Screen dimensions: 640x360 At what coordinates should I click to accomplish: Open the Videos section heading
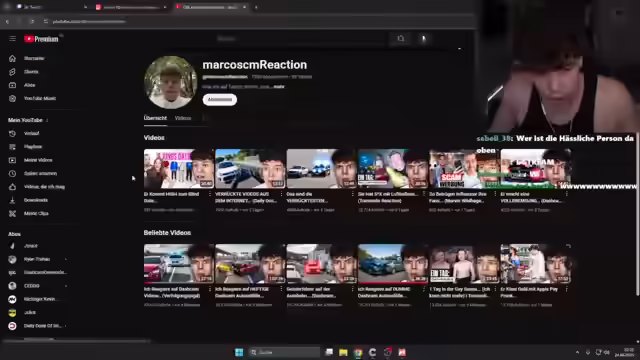pos(154,138)
